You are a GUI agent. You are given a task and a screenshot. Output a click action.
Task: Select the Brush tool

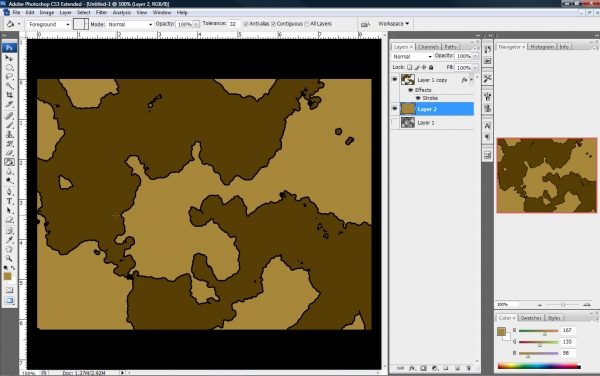tap(9, 125)
